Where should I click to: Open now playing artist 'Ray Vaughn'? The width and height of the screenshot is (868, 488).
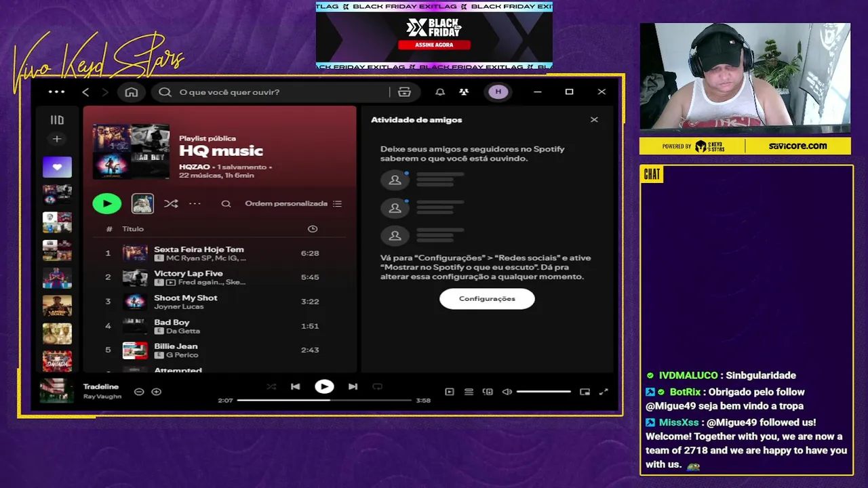102,396
